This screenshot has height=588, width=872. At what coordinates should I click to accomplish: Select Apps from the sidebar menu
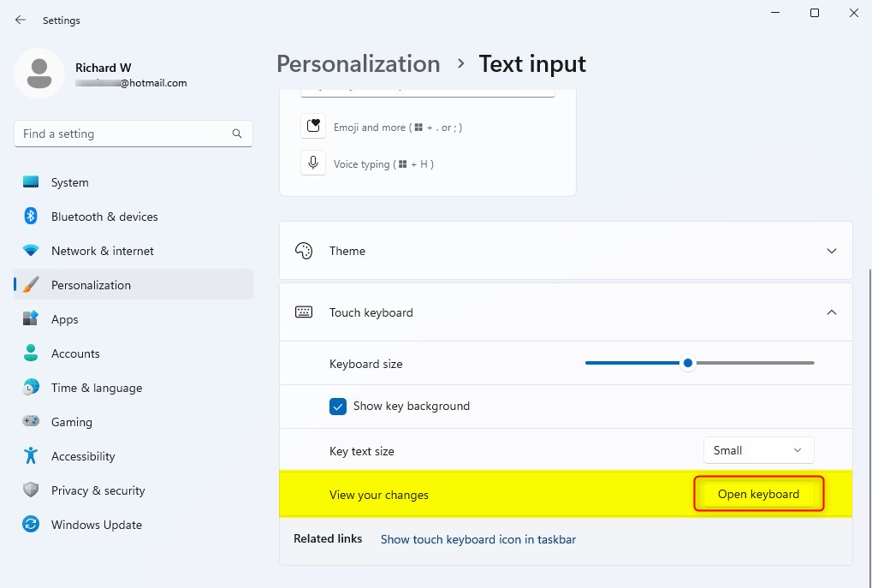coord(64,319)
